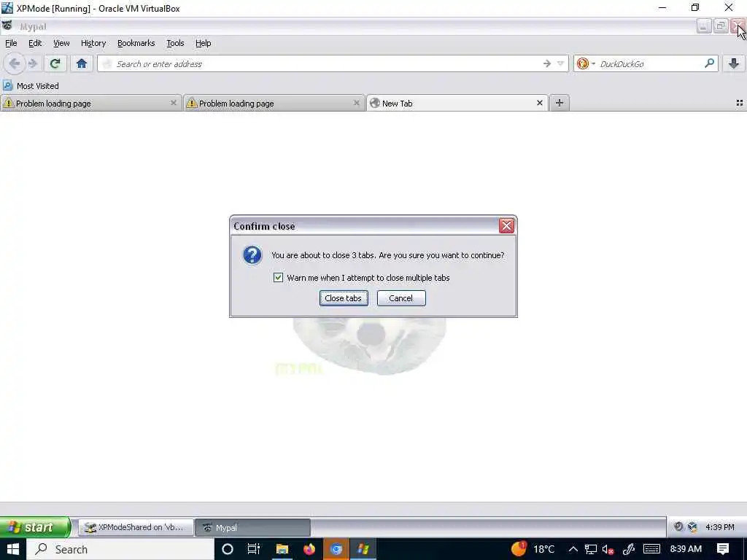Confirm with the Close tabs button
The height and width of the screenshot is (560, 747).
coord(344,298)
